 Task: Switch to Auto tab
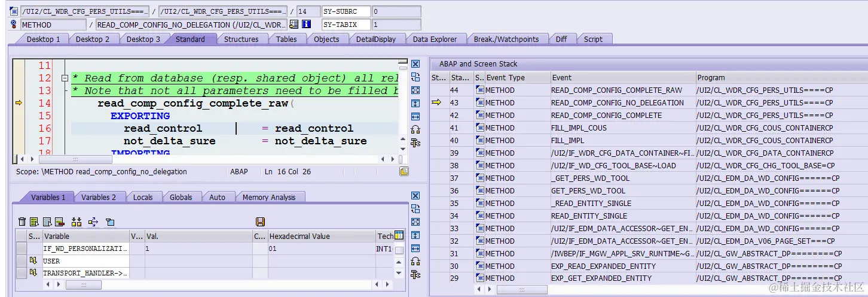217,197
